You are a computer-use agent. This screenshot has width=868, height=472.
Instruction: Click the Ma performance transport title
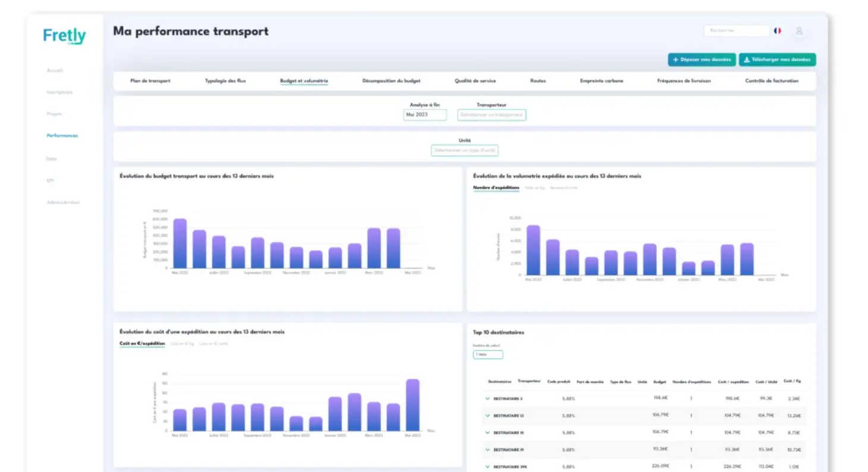[x=191, y=31]
